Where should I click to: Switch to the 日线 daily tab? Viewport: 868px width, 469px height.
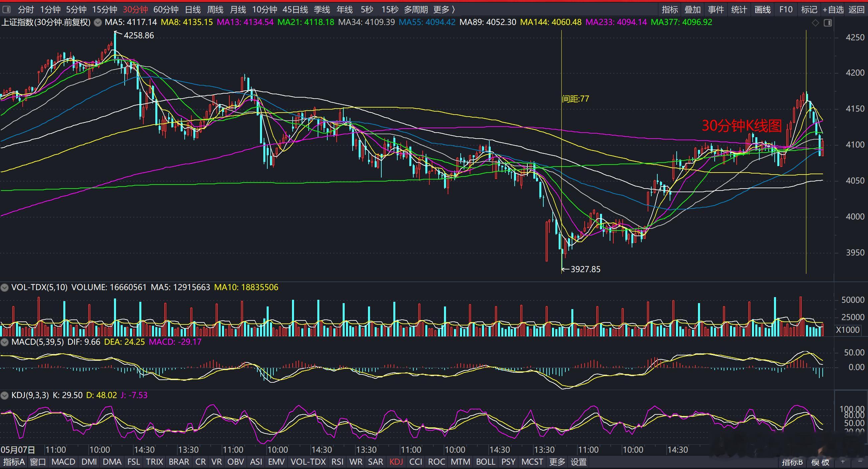click(193, 9)
